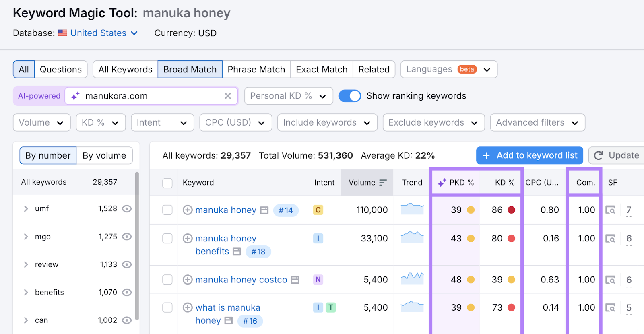The width and height of the screenshot is (644, 334).
Task: Expand the mgo keyword group
Action: click(26, 237)
